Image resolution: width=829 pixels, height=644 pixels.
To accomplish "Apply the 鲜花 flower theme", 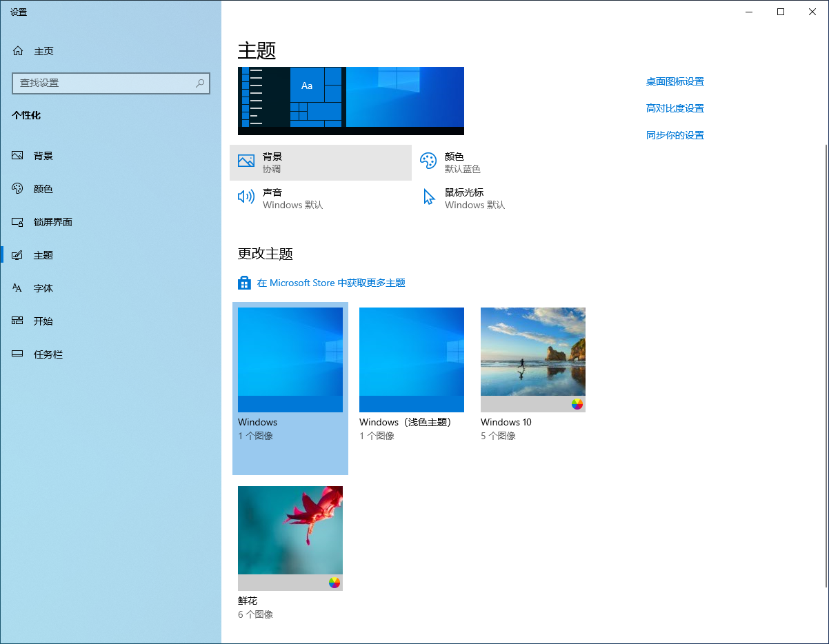I will click(x=290, y=539).
